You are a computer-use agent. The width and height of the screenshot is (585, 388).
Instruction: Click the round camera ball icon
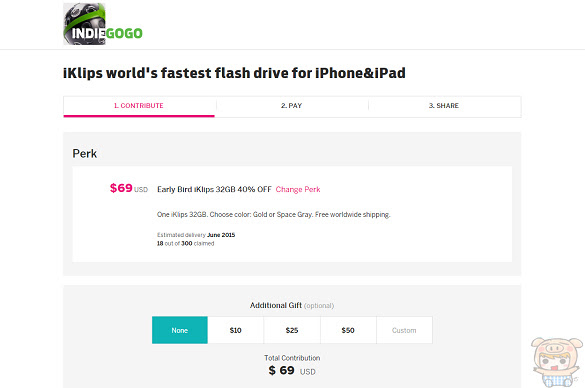(x=84, y=24)
